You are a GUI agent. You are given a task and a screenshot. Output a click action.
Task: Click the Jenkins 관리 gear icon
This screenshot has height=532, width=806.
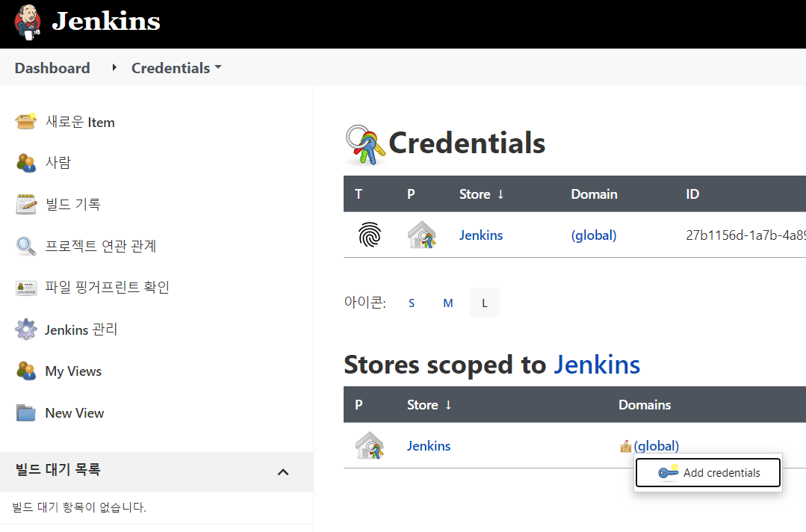(x=25, y=330)
